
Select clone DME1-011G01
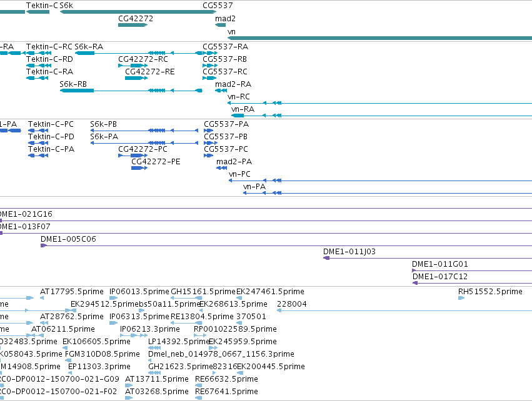coord(472,271)
